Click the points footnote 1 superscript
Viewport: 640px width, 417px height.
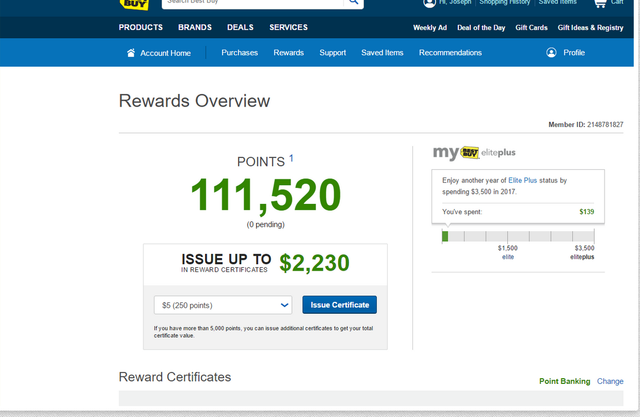[x=291, y=158]
